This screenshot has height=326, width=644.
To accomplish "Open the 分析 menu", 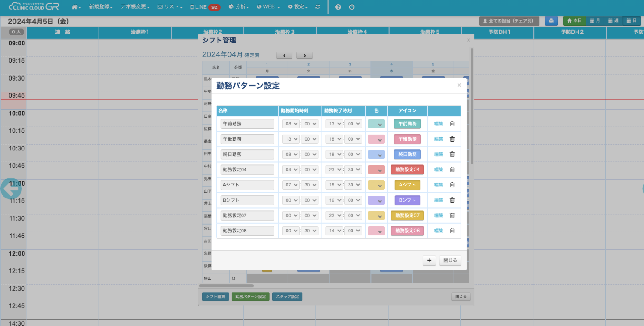I will click(239, 7).
